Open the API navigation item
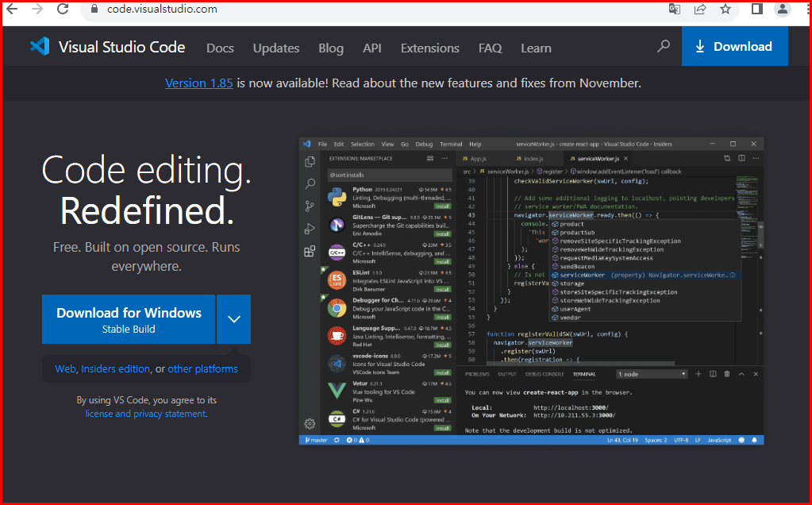The image size is (812, 505). 371,48
